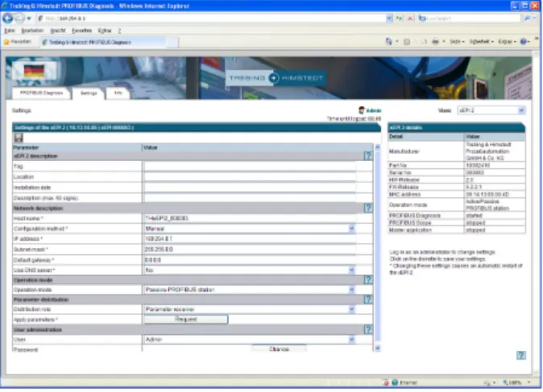Screen dimensions: 543x392
Task: Open the status bar zoom level dropdown
Action: [x=528, y=382]
